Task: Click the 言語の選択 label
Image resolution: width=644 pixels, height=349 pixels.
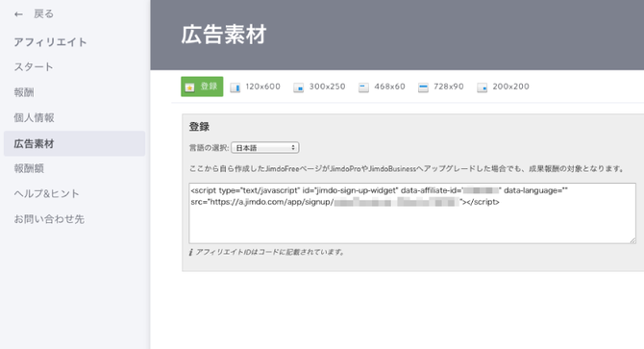Action: [209, 148]
